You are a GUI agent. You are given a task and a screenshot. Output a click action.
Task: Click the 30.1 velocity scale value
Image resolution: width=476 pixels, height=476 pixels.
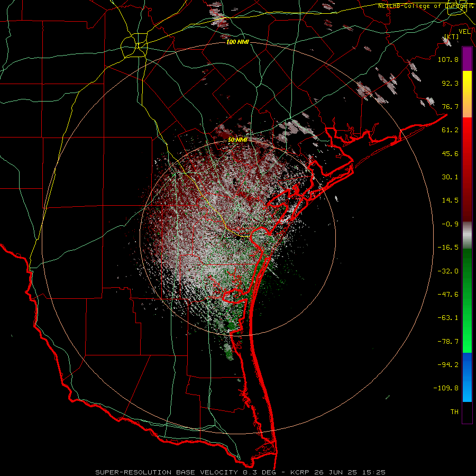click(450, 177)
